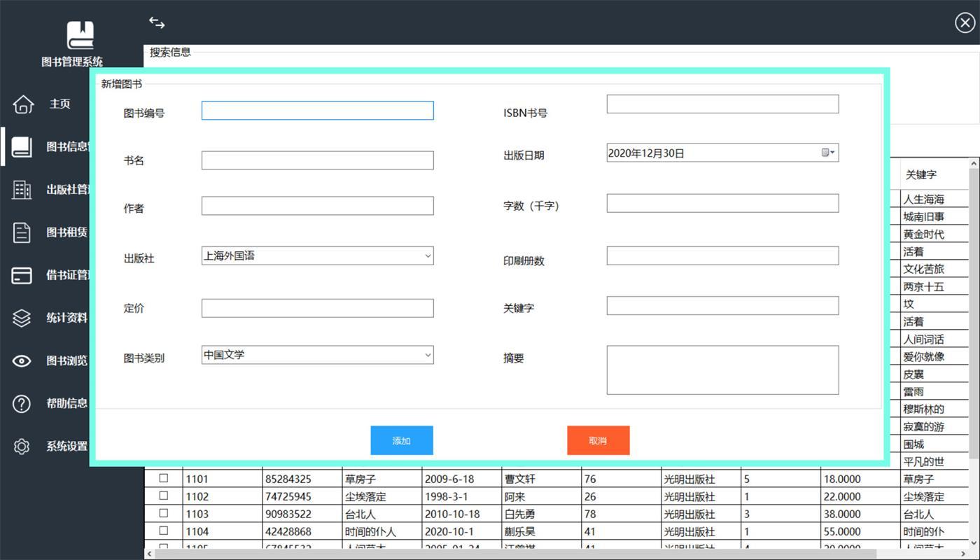Click the 关键字 column header in table
980x560 pixels.
pos(934,174)
